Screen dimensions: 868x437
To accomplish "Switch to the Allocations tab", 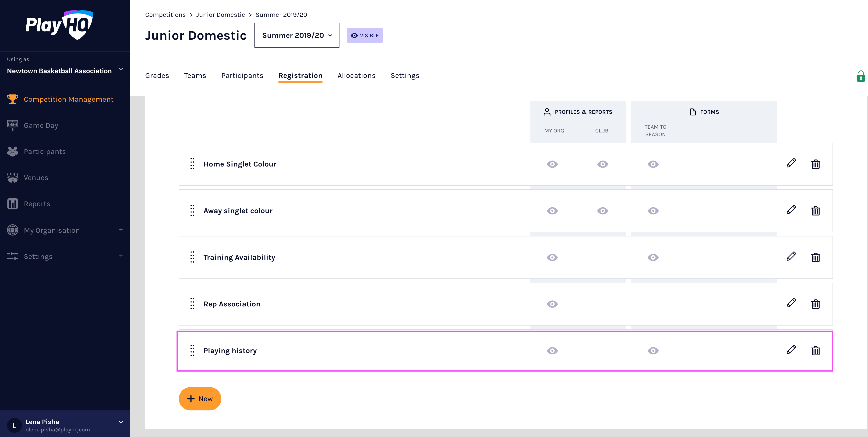I will coord(356,76).
